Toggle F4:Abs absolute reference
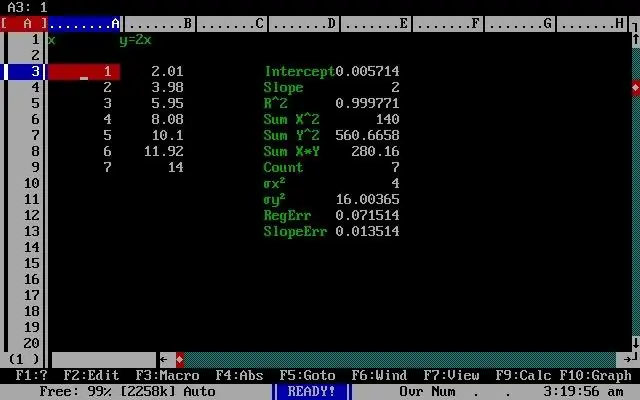 (239, 375)
